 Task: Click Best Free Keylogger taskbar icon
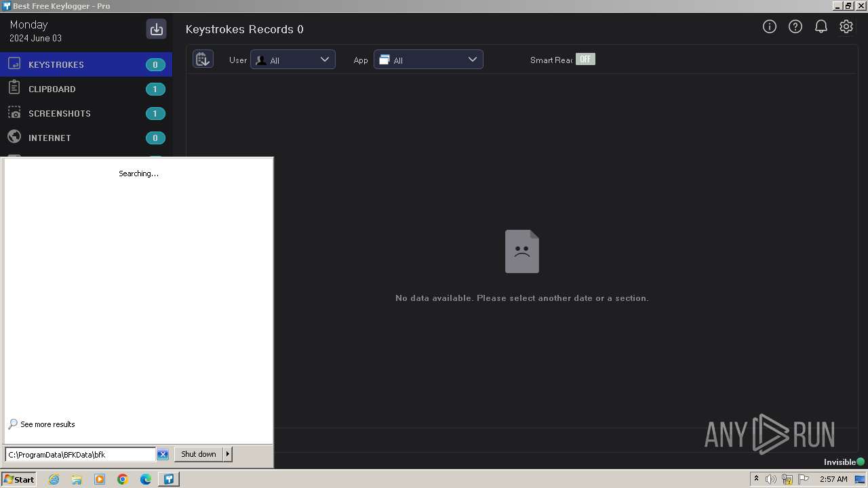[169, 479]
